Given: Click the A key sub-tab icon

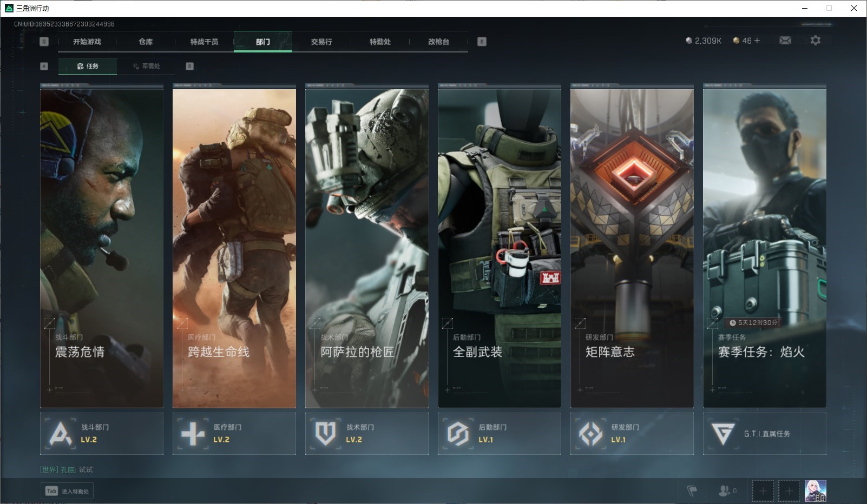Looking at the screenshot, I should 44,66.
